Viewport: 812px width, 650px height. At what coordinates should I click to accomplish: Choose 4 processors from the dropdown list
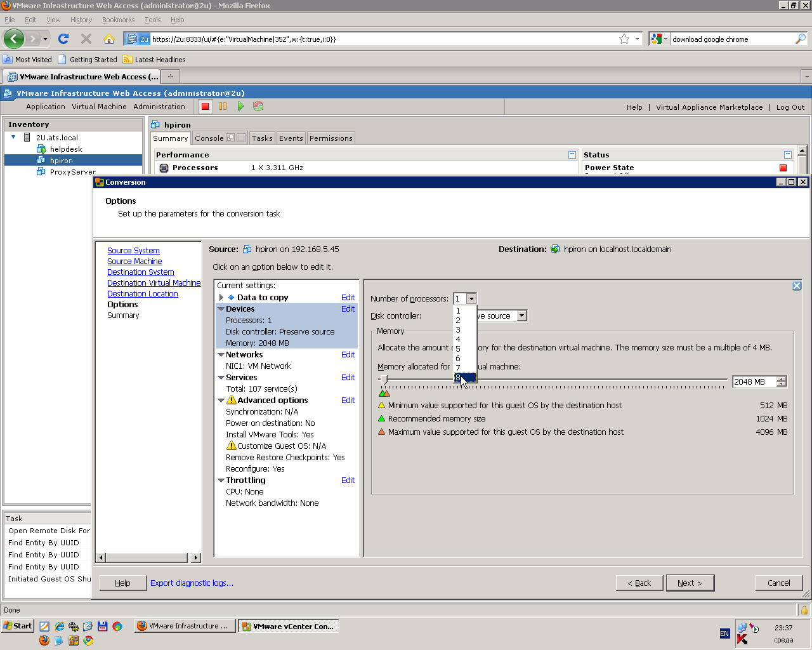(465, 340)
